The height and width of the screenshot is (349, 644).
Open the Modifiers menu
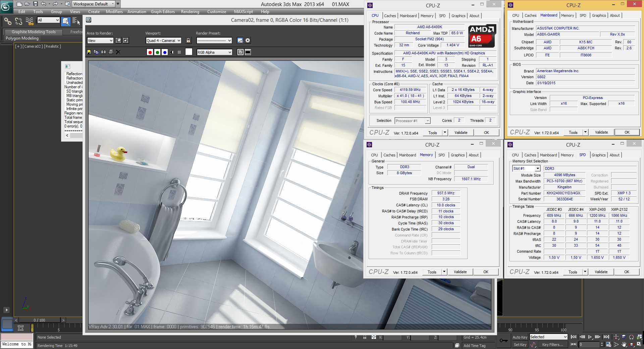pyautogui.click(x=114, y=12)
